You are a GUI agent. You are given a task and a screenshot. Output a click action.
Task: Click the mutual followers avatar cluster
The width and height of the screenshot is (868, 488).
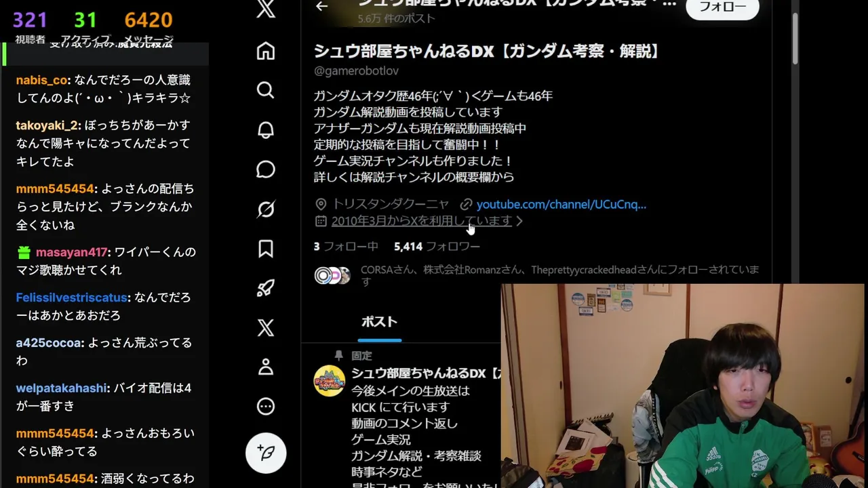coord(332,275)
